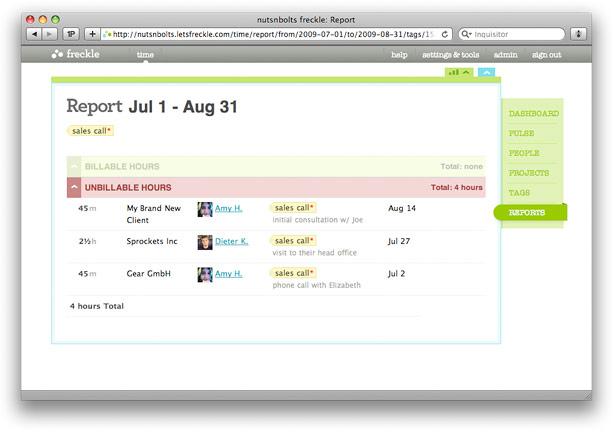This screenshot has width=613, height=431.
Task: Click the add bookmark plus button
Action: coord(93,33)
